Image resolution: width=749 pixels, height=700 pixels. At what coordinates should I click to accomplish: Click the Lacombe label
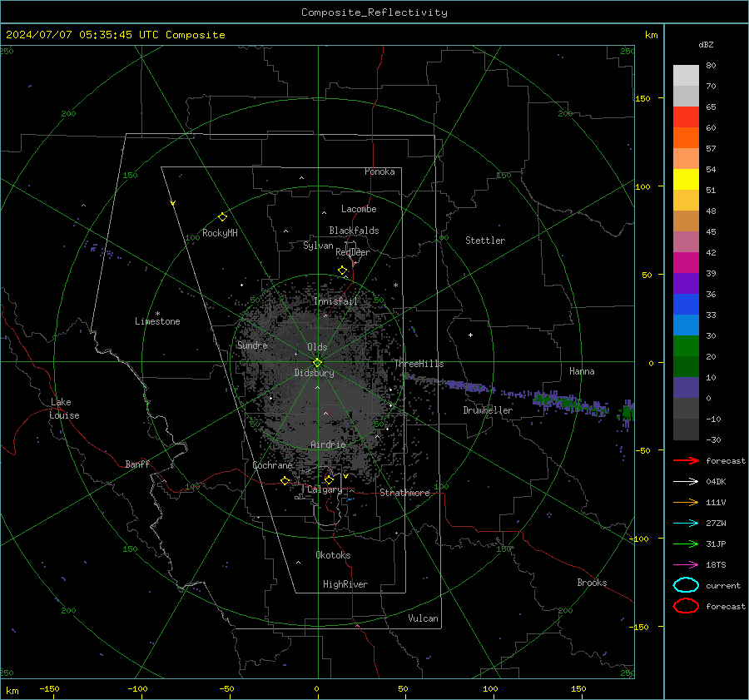[x=359, y=209]
